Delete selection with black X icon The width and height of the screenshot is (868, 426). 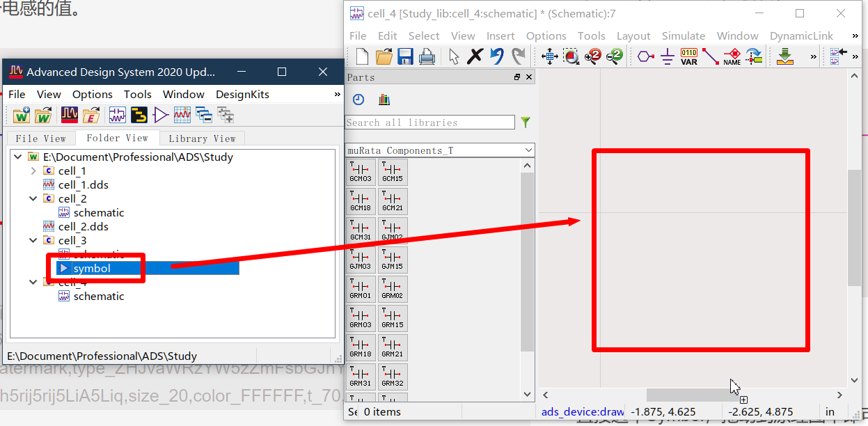point(475,56)
